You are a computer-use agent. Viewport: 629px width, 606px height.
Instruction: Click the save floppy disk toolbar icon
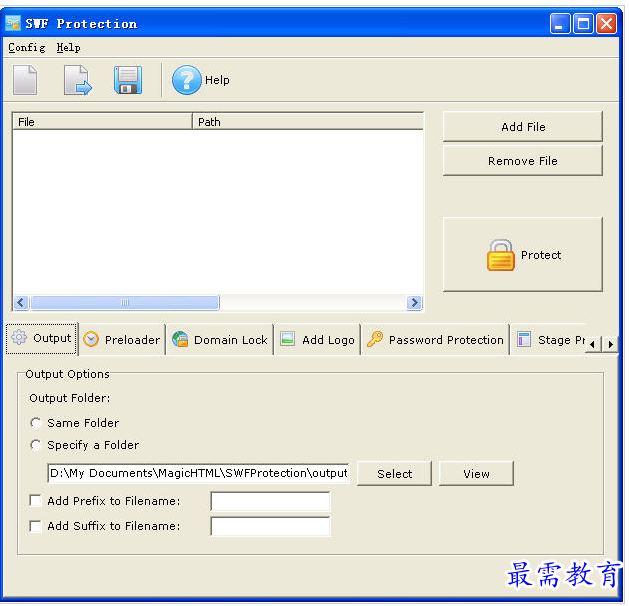[x=128, y=80]
